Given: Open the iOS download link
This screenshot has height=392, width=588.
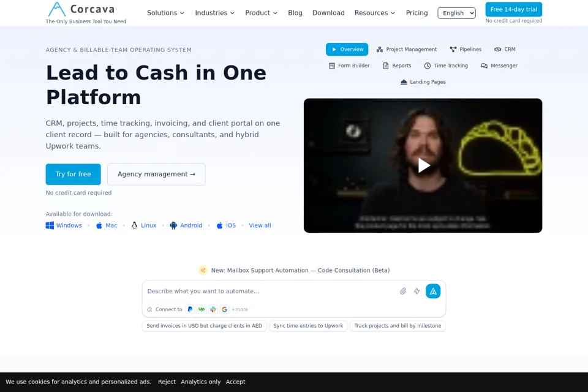Looking at the screenshot, I should 226,225.
